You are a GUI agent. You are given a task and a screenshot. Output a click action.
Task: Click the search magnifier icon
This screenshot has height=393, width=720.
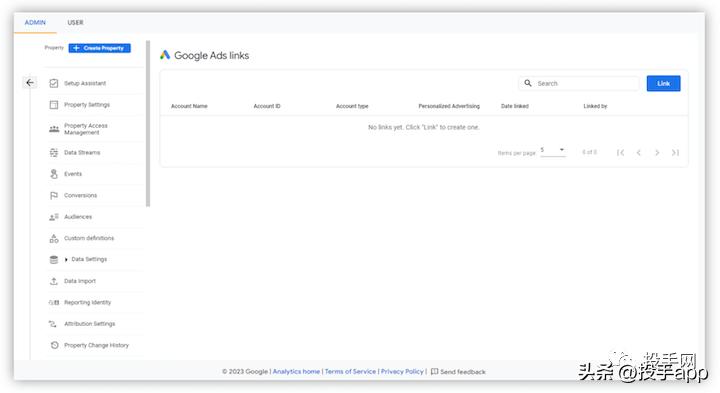528,83
